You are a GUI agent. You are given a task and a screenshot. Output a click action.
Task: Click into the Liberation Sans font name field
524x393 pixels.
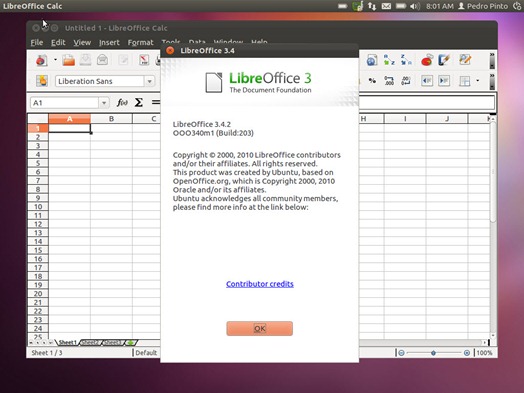100,81
